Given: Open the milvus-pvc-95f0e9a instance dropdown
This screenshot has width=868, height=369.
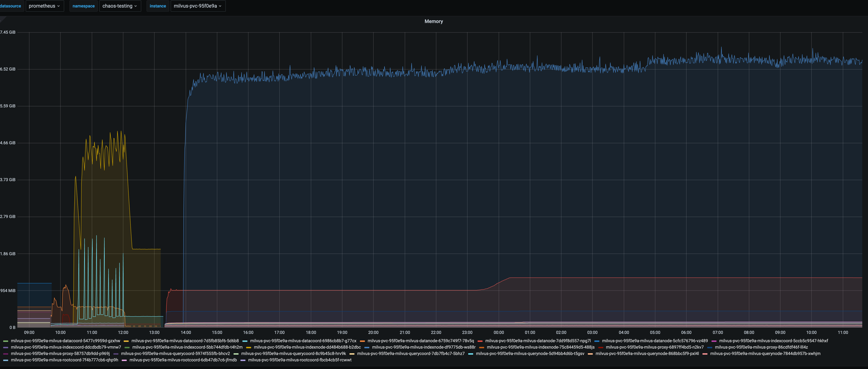Looking at the screenshot, I should (198, 6).
